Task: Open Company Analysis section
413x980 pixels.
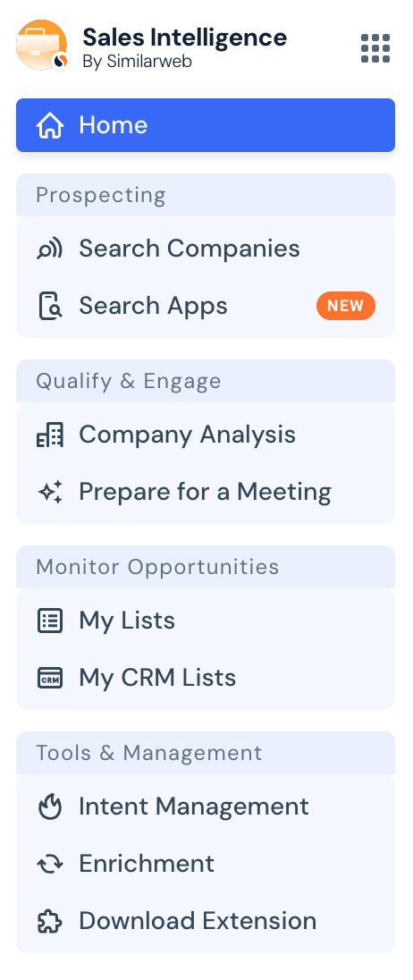Action: pyautogui.click(x=206, y=435)
